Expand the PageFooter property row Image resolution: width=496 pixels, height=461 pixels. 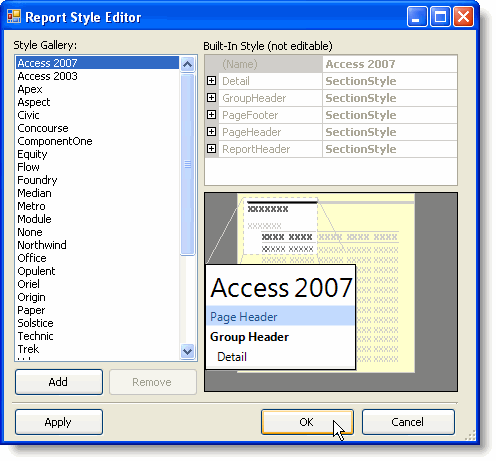[211, 115]
